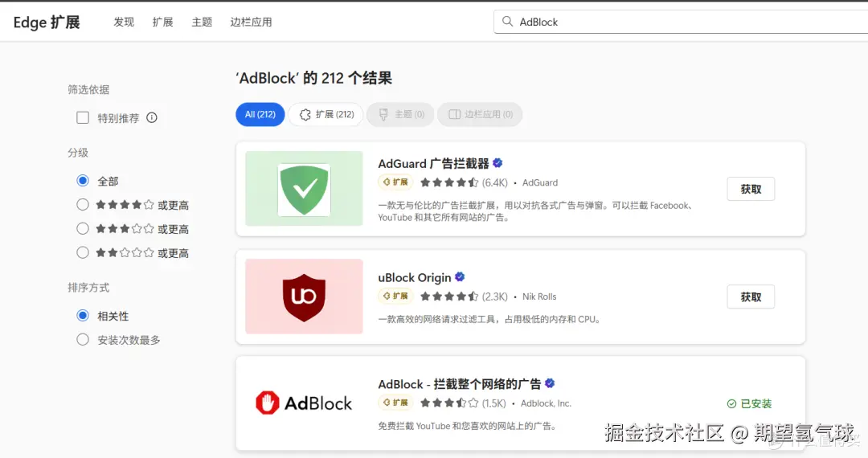This screenshot has width=868, height=458.
Task: Click the Nik Rolls publisher name
Action: pos(539,296)
